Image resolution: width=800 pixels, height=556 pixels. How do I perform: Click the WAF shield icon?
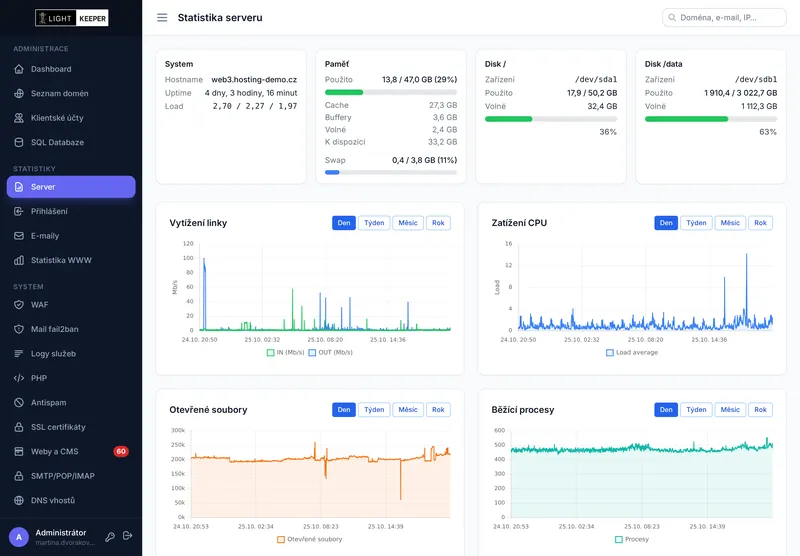pos(19,305)
